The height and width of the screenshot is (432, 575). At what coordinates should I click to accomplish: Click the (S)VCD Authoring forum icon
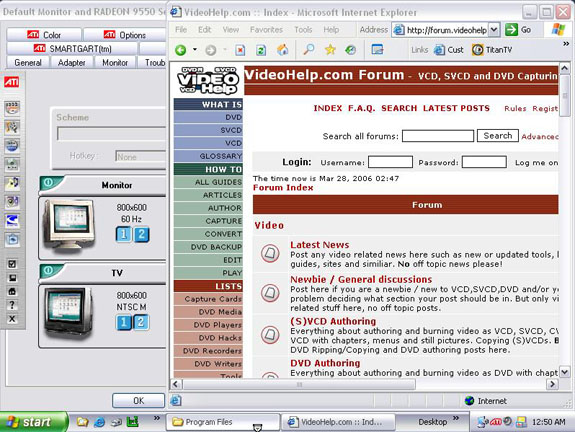[270, 334]
